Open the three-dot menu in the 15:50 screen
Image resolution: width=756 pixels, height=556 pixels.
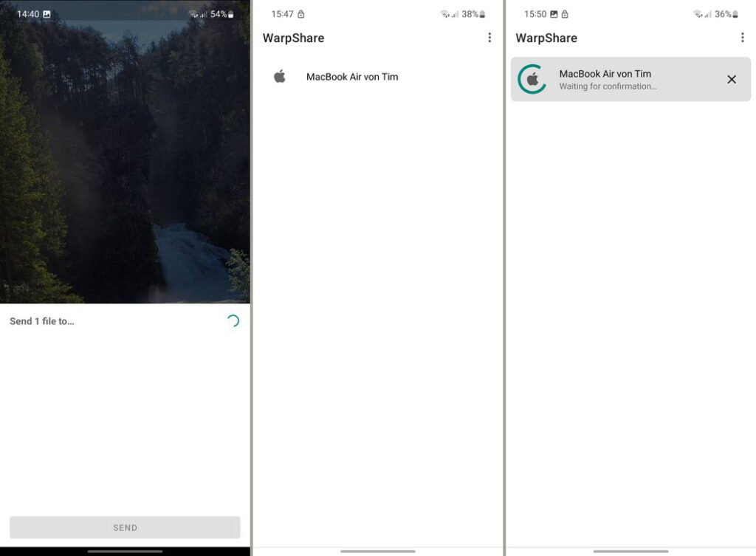[742, 38]
